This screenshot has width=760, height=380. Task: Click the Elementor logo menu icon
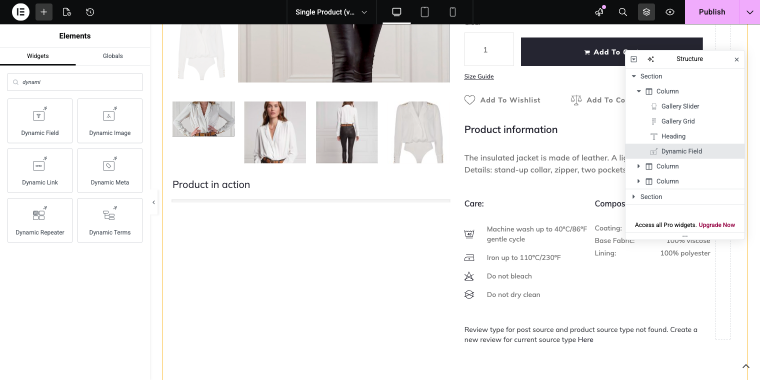20,12
